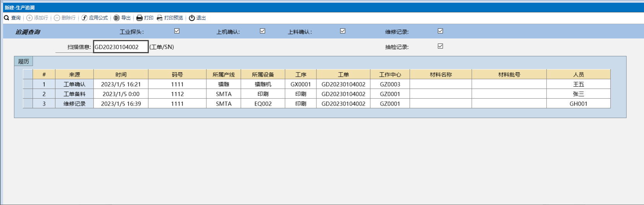Image resolution: width=644 pixels, height=205 pixels.
Task: Click the 应用公式 formula icon
Action: (x=85, y=18)
